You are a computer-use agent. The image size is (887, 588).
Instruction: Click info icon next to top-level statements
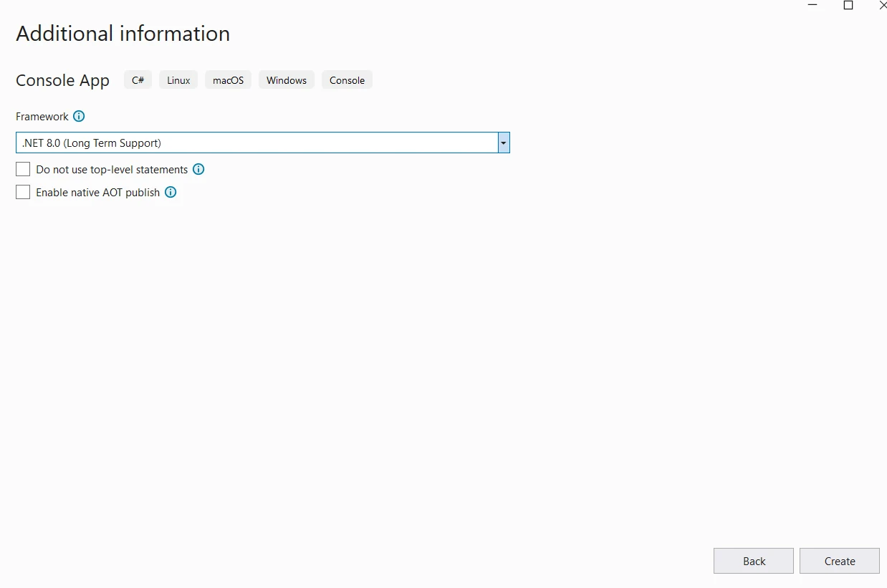[x=198, y=170]
